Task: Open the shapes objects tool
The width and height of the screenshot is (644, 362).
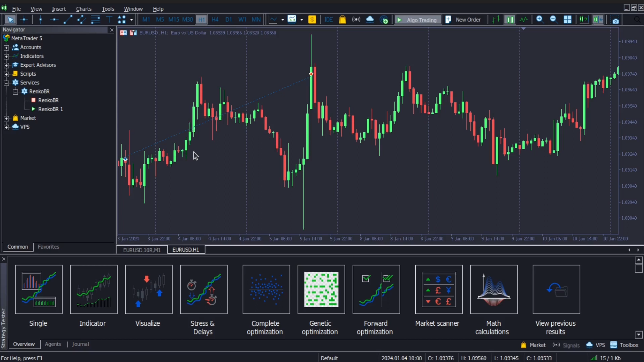Action: [122, 19]
